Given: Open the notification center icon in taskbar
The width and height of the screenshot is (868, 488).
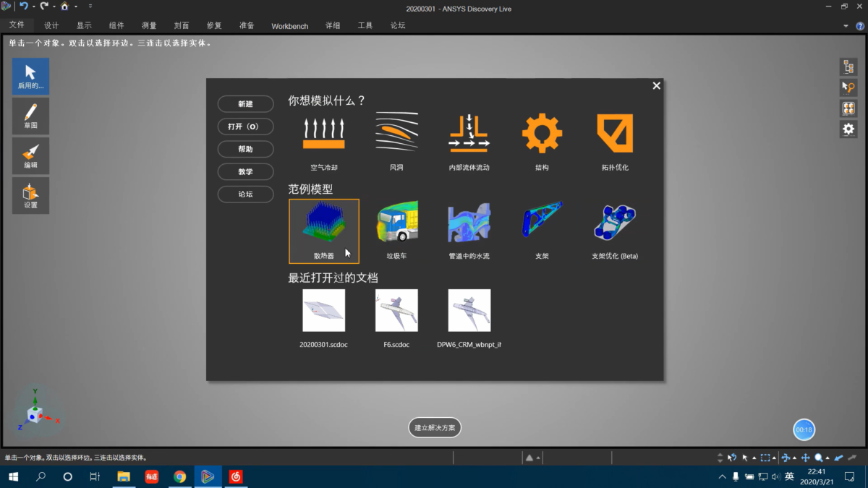Looking at the screenshot, I should (849, 476).
